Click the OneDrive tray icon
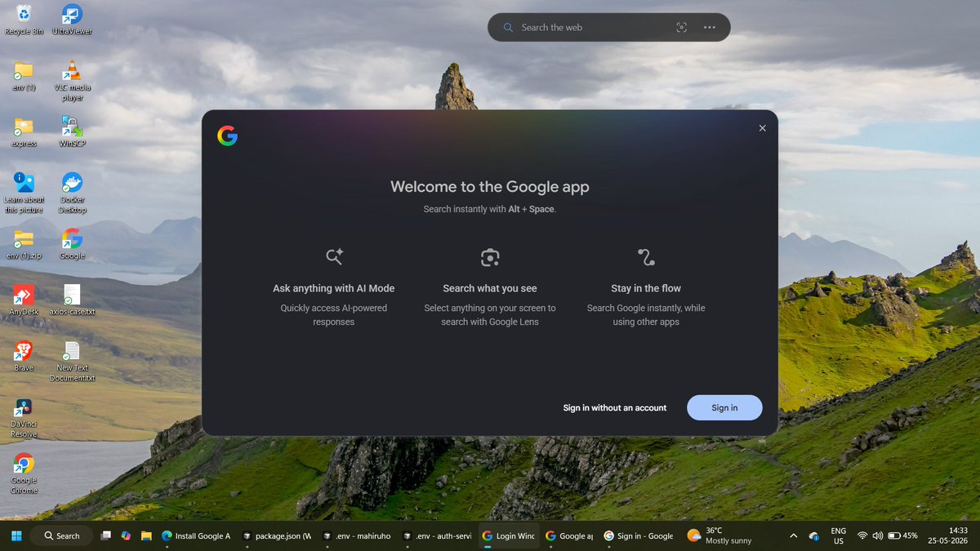 click(x=814, y=535)
